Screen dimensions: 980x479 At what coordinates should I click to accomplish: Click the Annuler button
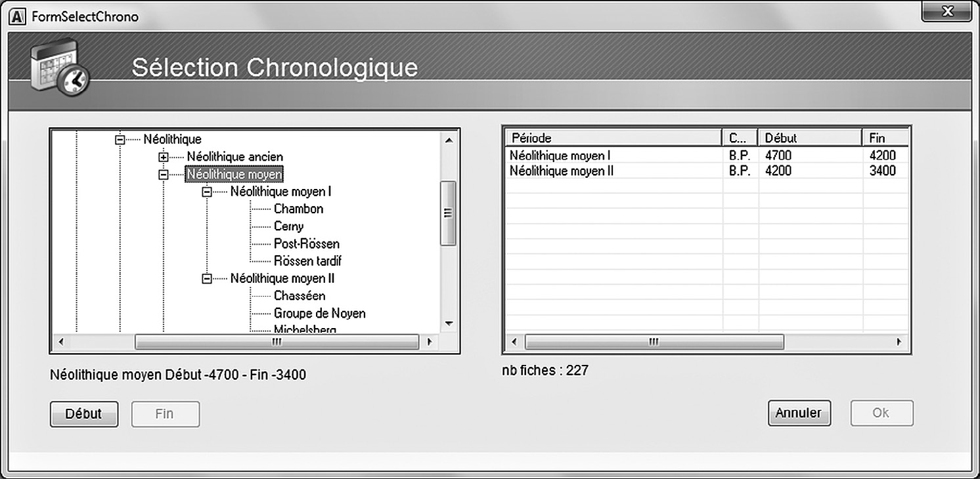pyautogui.click(x=799, y=413)
